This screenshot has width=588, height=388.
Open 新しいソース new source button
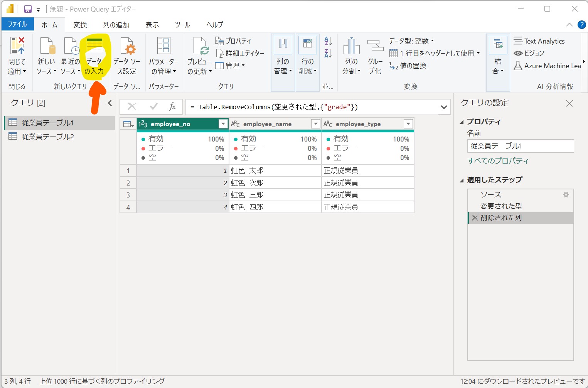pyautogui.click(x=47, y=56)
